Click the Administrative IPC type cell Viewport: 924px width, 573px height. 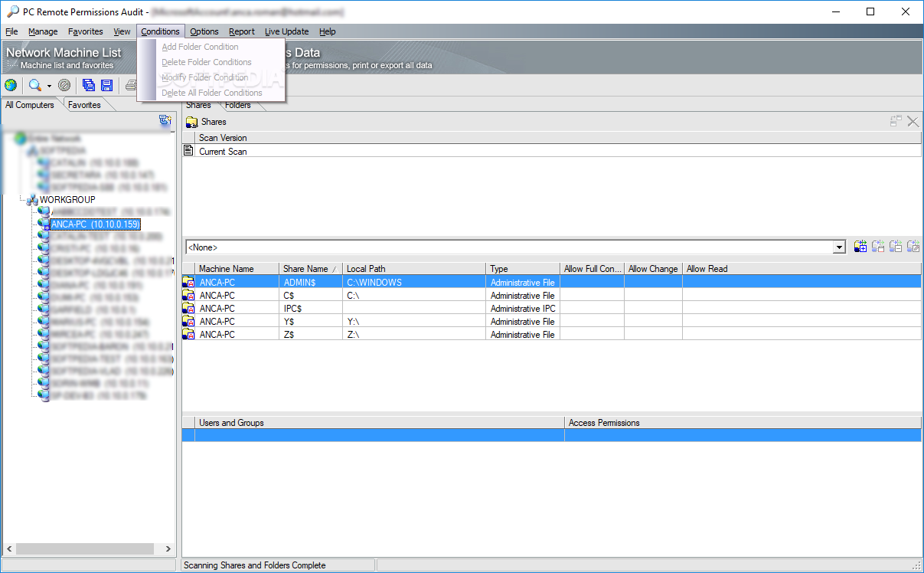(x=524, y=308)
